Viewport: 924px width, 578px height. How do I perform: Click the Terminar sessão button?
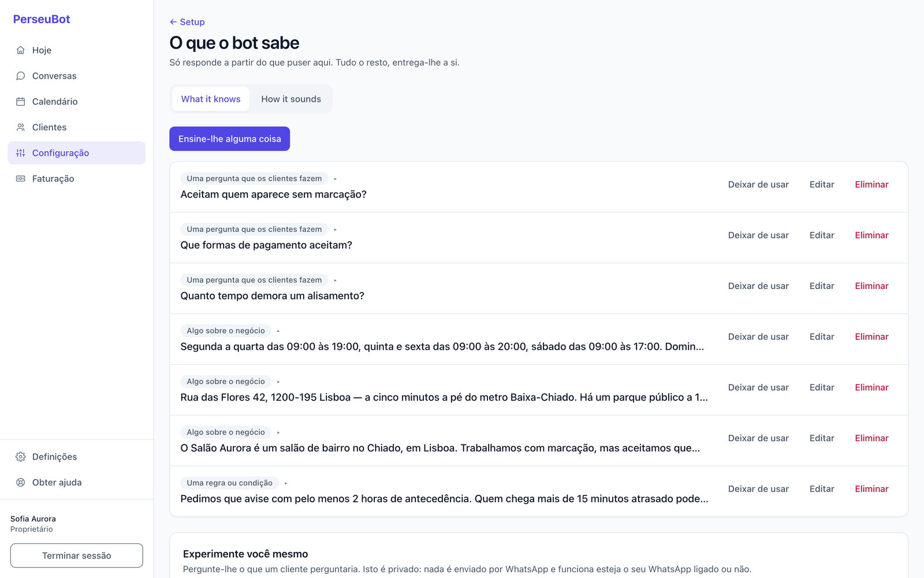76,555
